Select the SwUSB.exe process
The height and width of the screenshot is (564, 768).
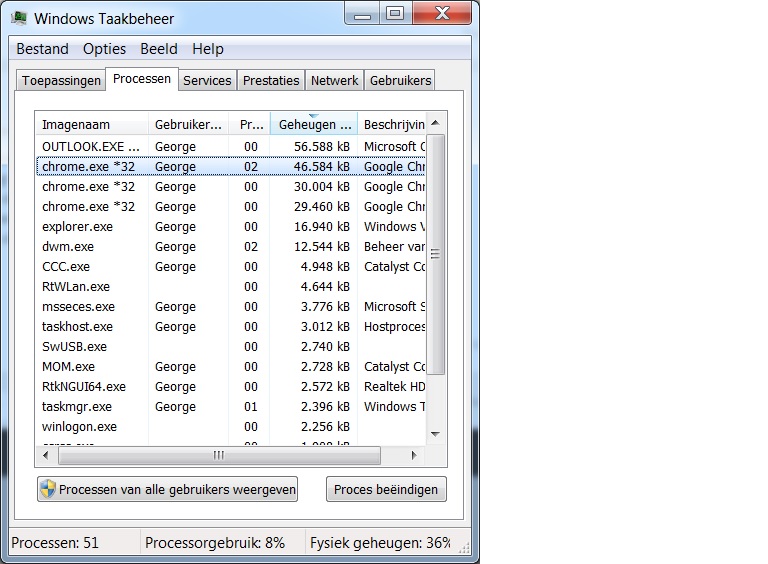coord(231,347)
